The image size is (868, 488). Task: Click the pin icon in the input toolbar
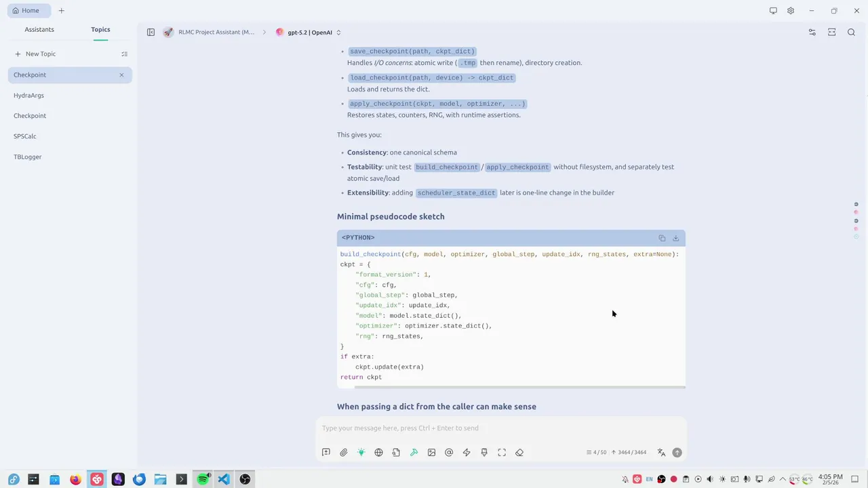484,453
